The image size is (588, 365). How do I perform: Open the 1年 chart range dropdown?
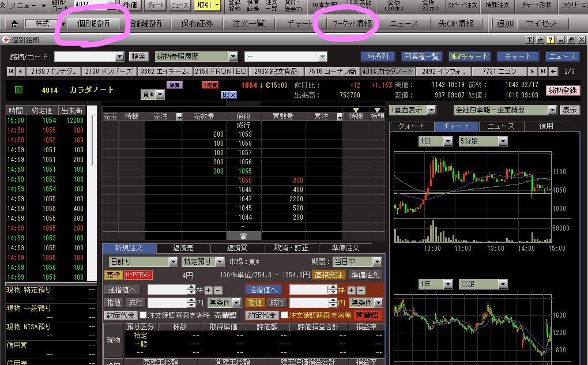(x=436, y=284)
